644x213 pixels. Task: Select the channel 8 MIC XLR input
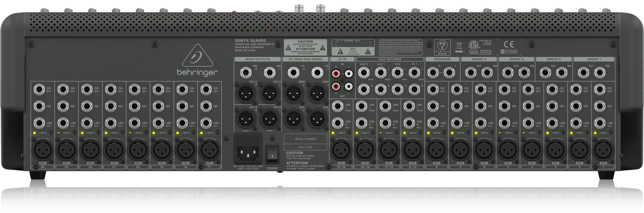436,150
